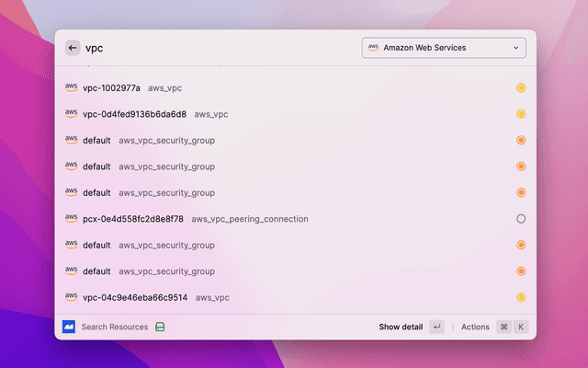This screenshot has width=588, height=368.
Task: Select the pcx-0e4d558fc2d8e8f78 peering connection entry
Action: click(132, 219)
